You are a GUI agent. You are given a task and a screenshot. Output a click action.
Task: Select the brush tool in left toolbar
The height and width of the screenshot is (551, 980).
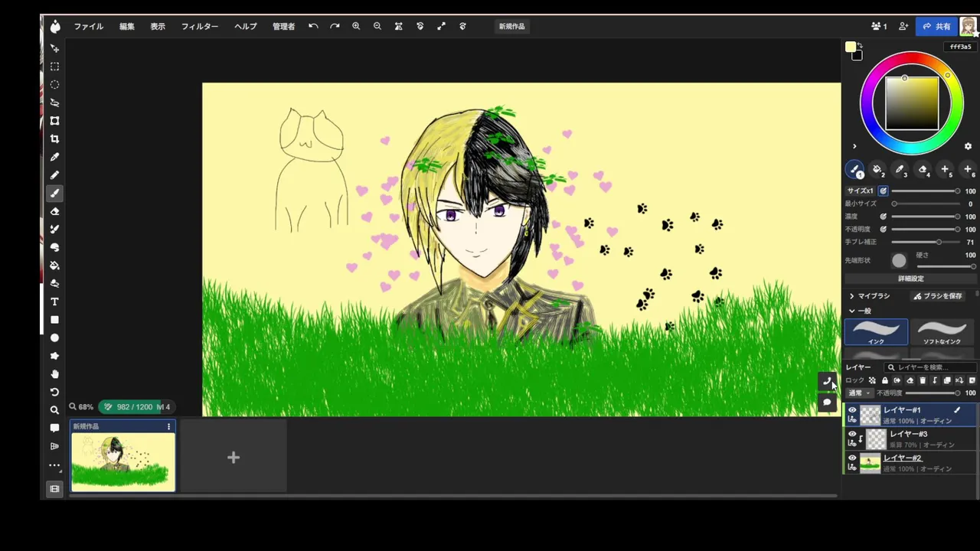click(x=54, y=193)
